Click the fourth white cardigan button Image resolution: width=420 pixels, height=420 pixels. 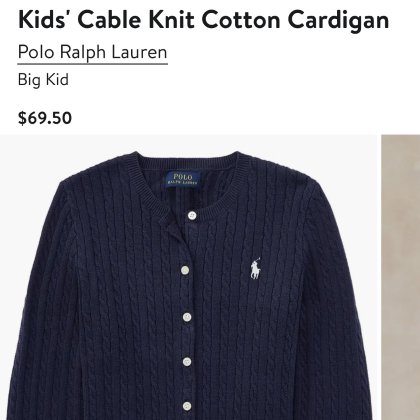coord(187,361)
